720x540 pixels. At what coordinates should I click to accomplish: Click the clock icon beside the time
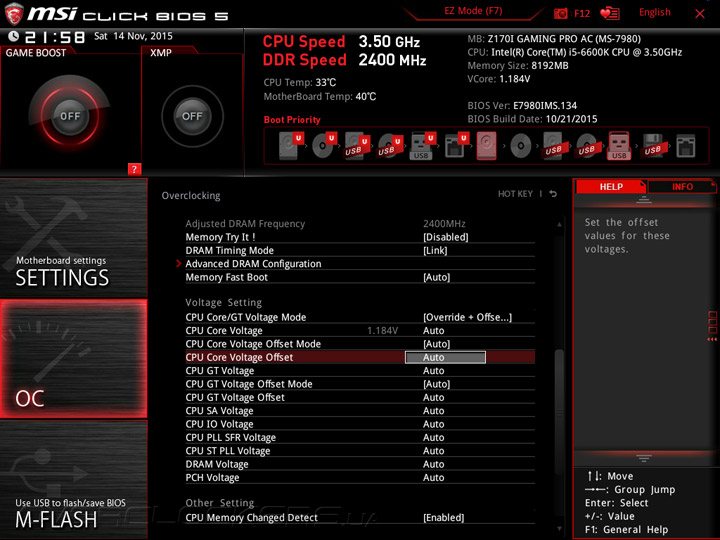13,36
